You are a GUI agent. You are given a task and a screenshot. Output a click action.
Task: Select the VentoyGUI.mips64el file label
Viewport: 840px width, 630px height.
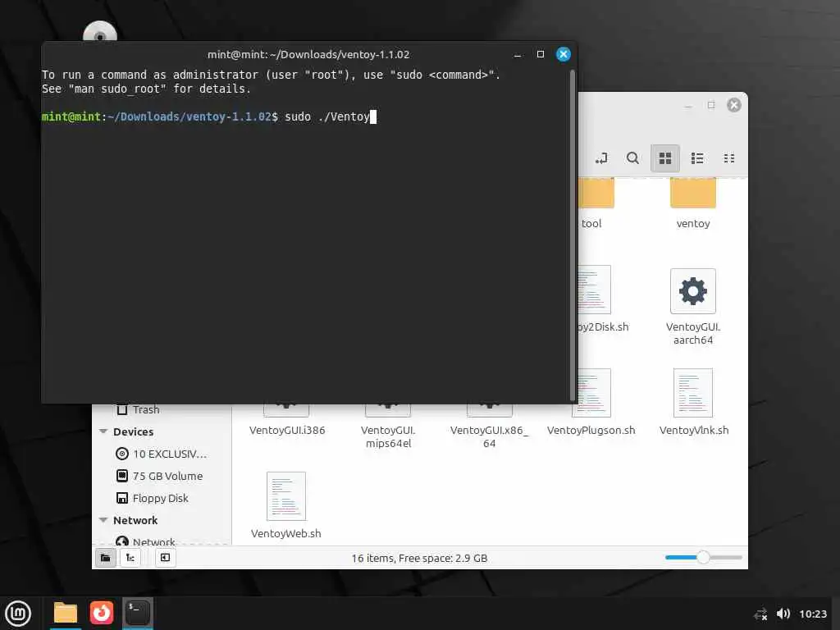(388, 436)
